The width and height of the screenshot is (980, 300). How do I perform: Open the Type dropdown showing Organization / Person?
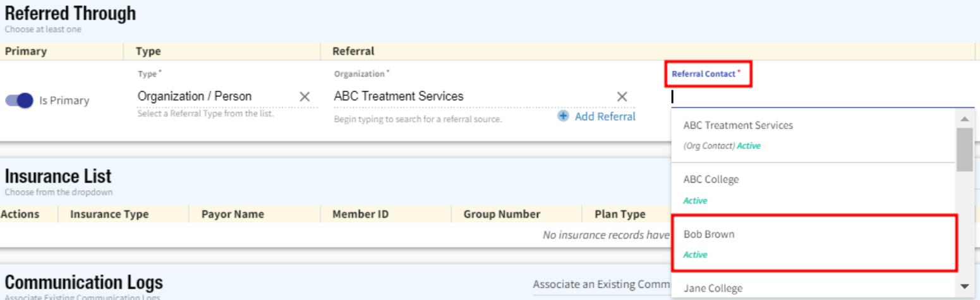pyautogui.click(x=215, y=97)
